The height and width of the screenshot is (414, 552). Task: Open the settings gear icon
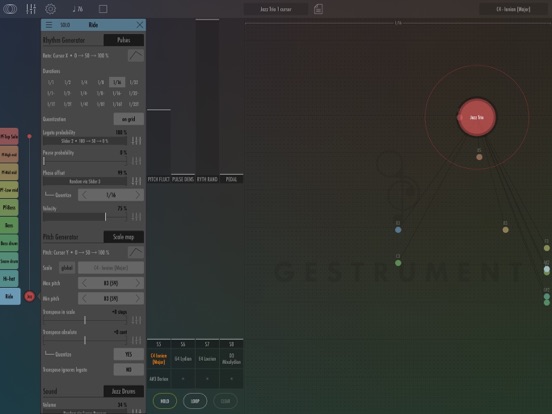[51, 9]
